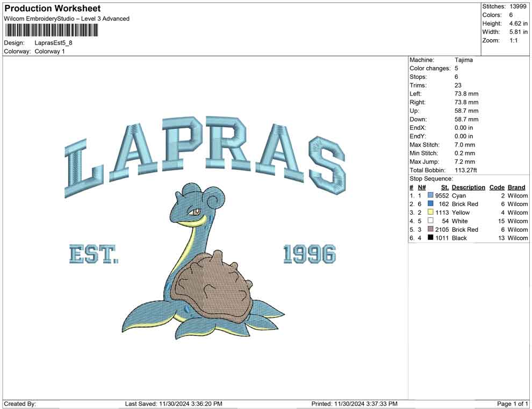Screen dimensions: 532x409
Task: Click the Wilcom EmbroideryStudio subtitle text
Action: coord(67,19)
